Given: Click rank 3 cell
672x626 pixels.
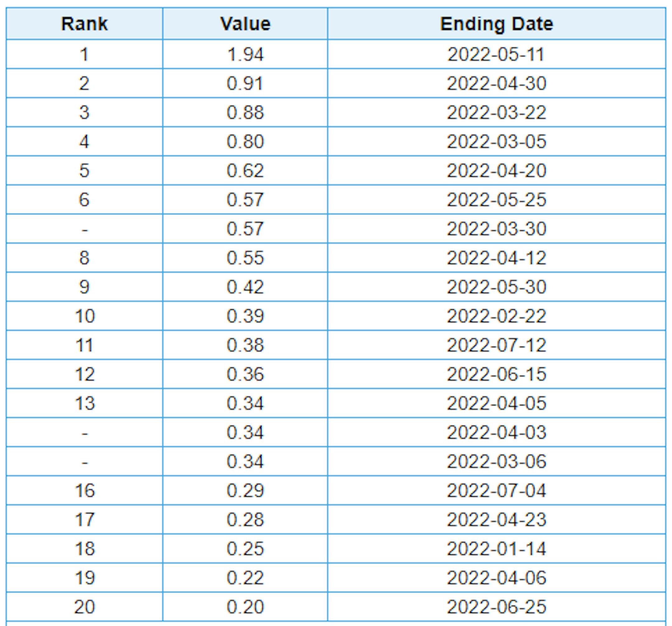Looking at the screenshot, I should (x=84, y=113).
